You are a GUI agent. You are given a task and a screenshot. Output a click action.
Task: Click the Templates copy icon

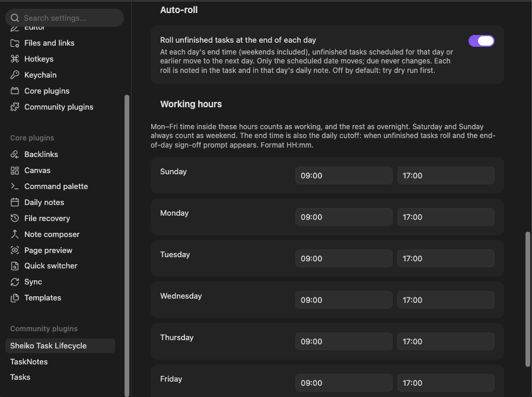[15, 297]
